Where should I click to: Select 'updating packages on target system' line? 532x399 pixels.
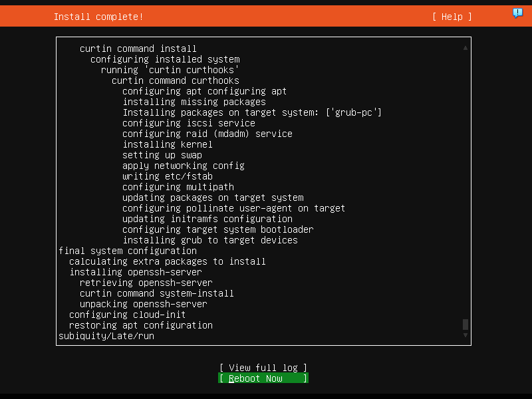pos(213,198)
